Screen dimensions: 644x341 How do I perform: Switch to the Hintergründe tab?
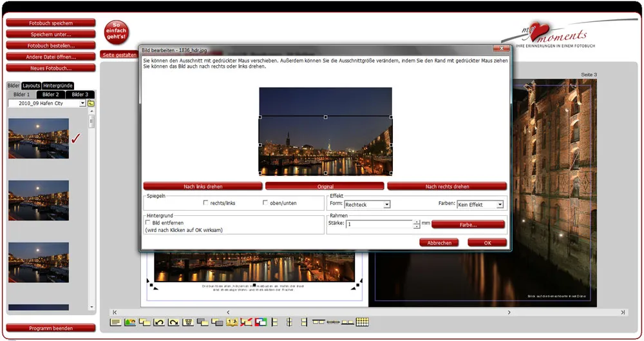point(58,86)
